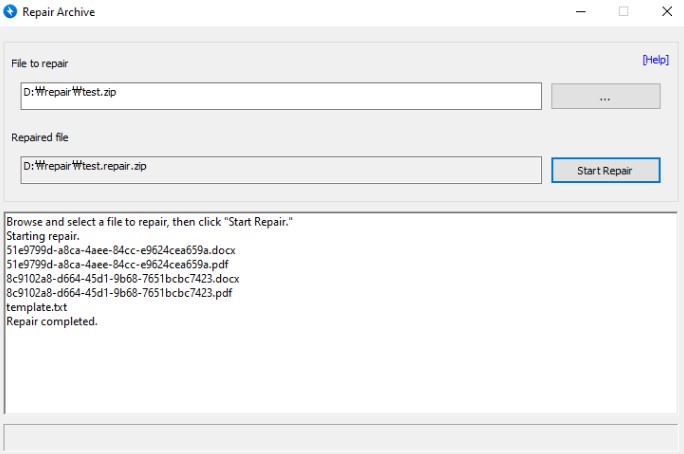684x454 pixels.
Task: Open file browser with the ellipsis button
Action: [605, 96]
